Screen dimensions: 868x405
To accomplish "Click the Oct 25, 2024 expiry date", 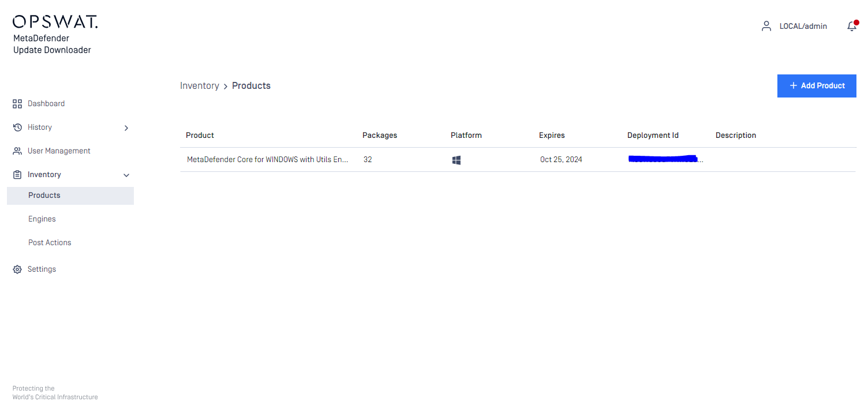I will pyautogui.click(x=561, y=160).
